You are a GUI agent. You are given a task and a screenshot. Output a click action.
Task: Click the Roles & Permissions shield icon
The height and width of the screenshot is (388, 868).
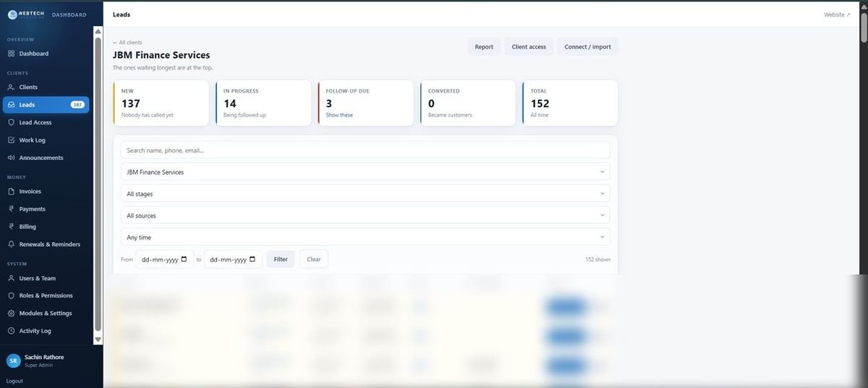pyautogui.click(x=11, y=295)
